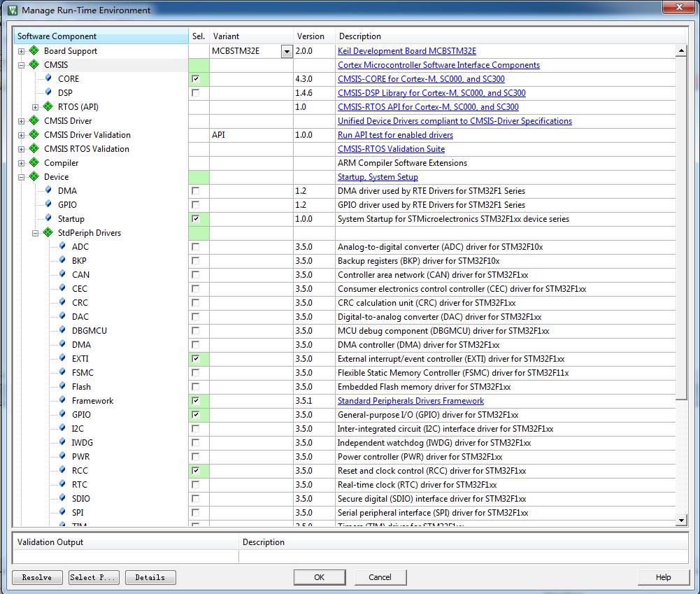This screenshot has height=594, width=700.
Task: Click the green diamond icon beside Device
Action: 34,176
